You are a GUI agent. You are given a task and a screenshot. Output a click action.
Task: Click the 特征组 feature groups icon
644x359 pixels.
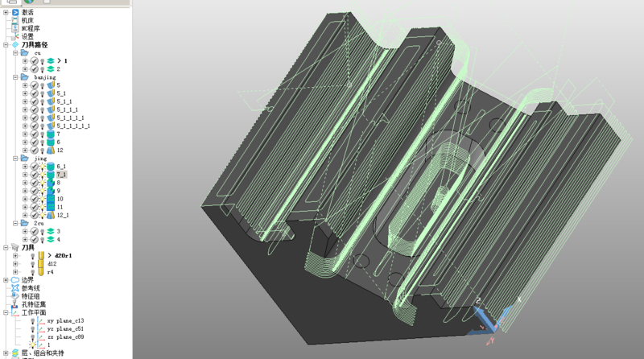(x=15, y=295)
